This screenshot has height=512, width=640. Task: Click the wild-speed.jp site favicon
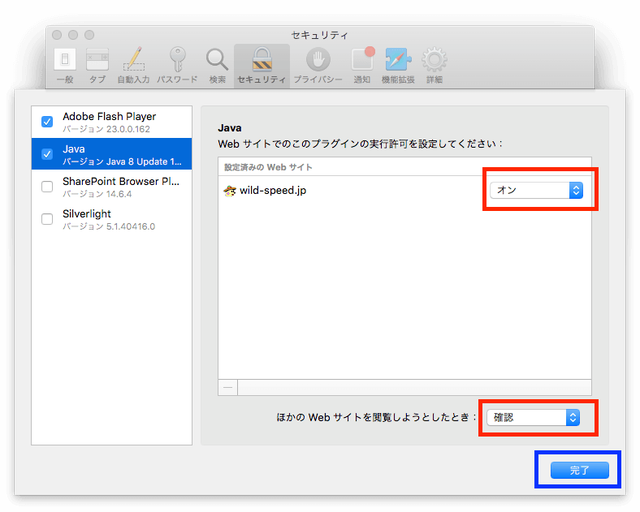click(230, 190)
